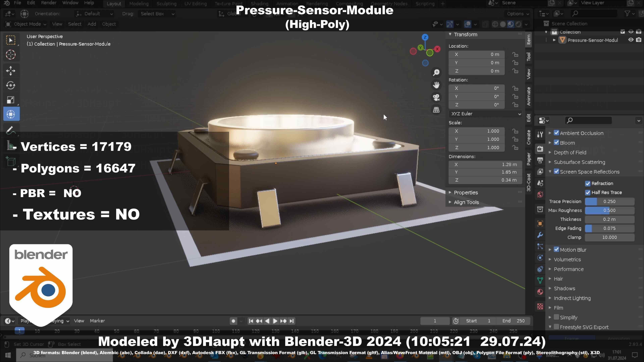This screenshot has height=362, width=644.
Task: Choose the Rotate tool
Action: (x=11, y=85)
